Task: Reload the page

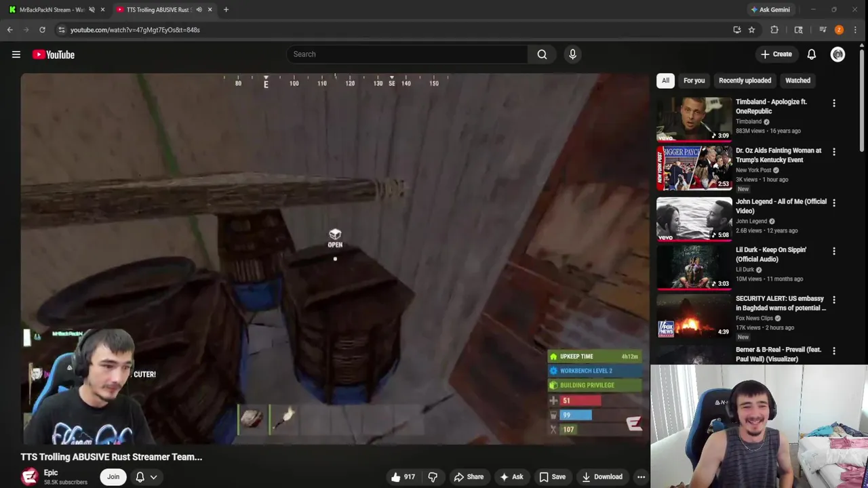Action: 42,30
